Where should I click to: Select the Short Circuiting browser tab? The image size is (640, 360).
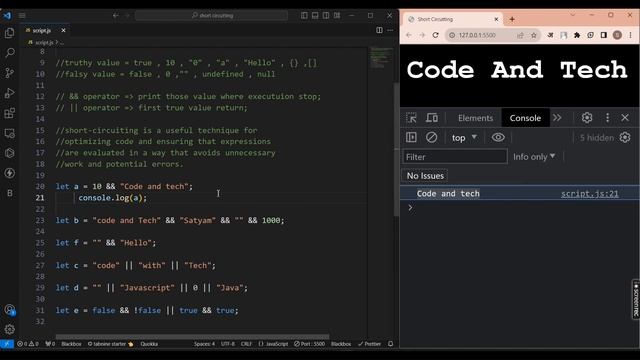click(452, 19)
